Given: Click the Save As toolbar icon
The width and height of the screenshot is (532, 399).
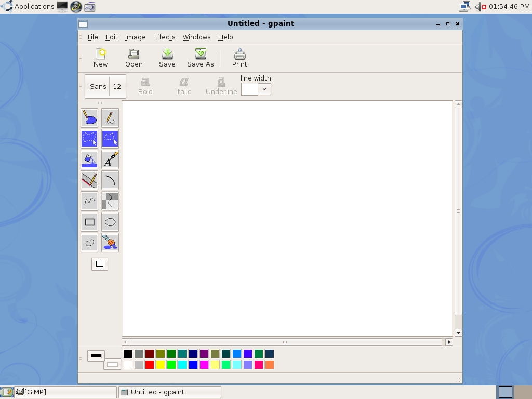Looking at the screenshot, I should pos(200,58).
